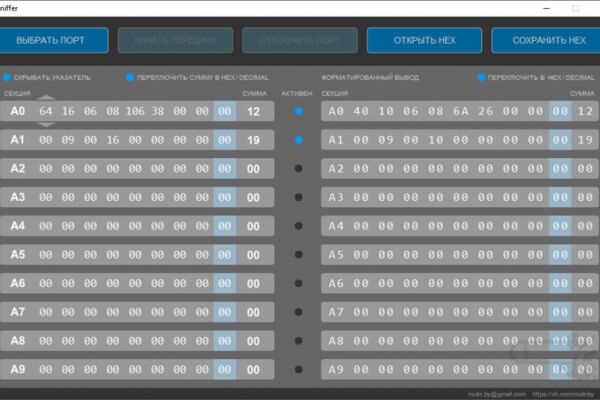Click the highlighted 00 cell in left A0 row

(x=225, y=111)
